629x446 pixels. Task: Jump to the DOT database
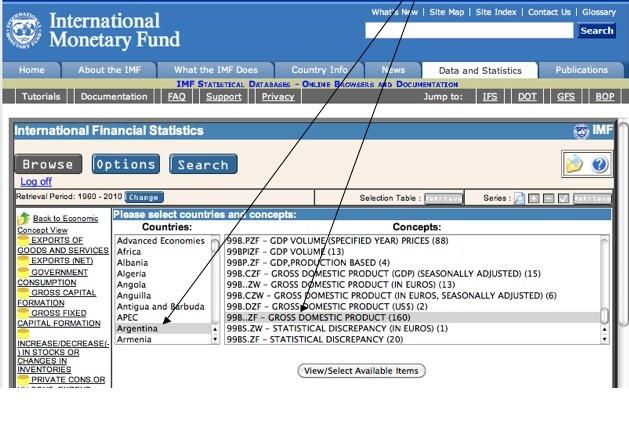tap(527, 97)
